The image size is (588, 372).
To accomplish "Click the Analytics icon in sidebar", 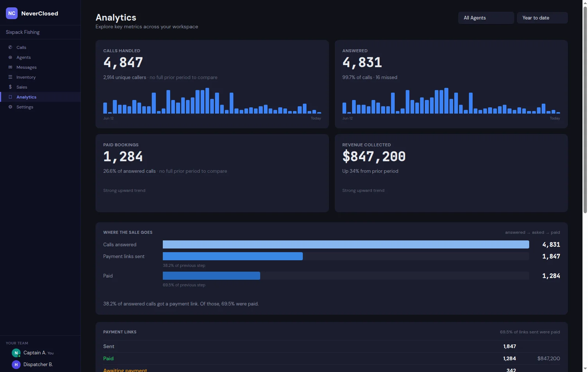I will point(10,97).
